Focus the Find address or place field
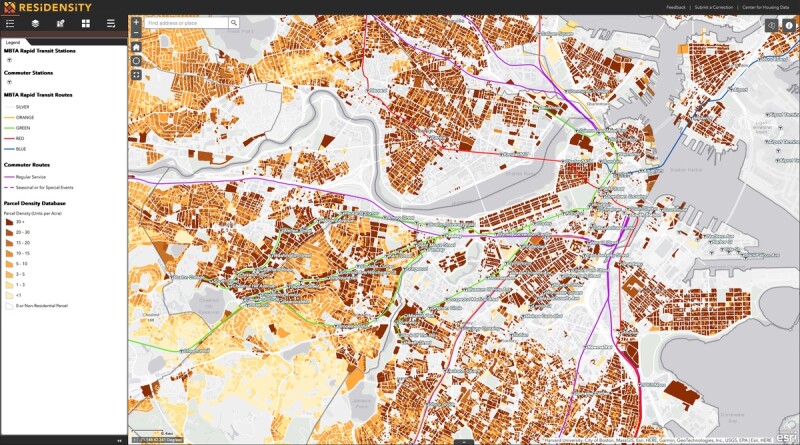Viewport: 800px width, 445px height. click(x=187, y=23)
